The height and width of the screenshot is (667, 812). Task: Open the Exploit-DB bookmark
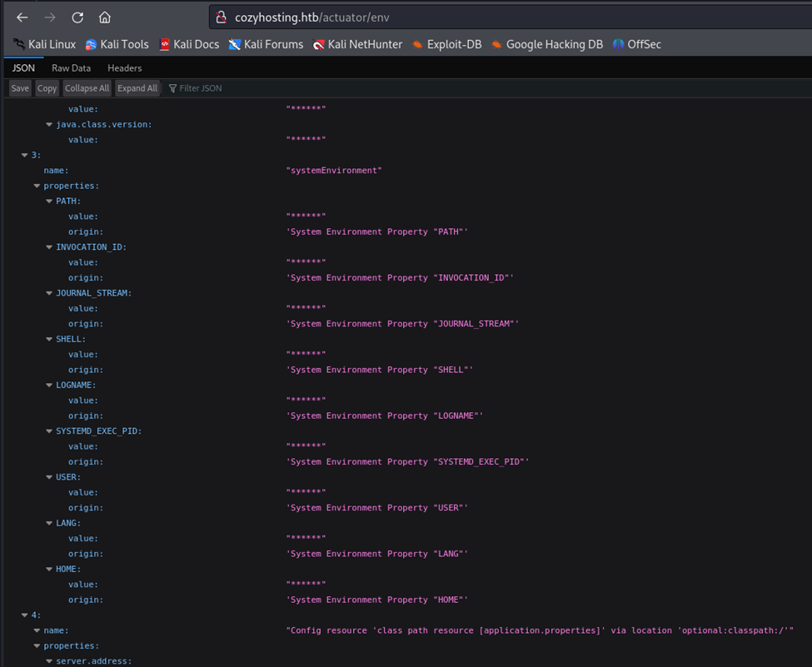pyautogui.click(x=447, y=44)
